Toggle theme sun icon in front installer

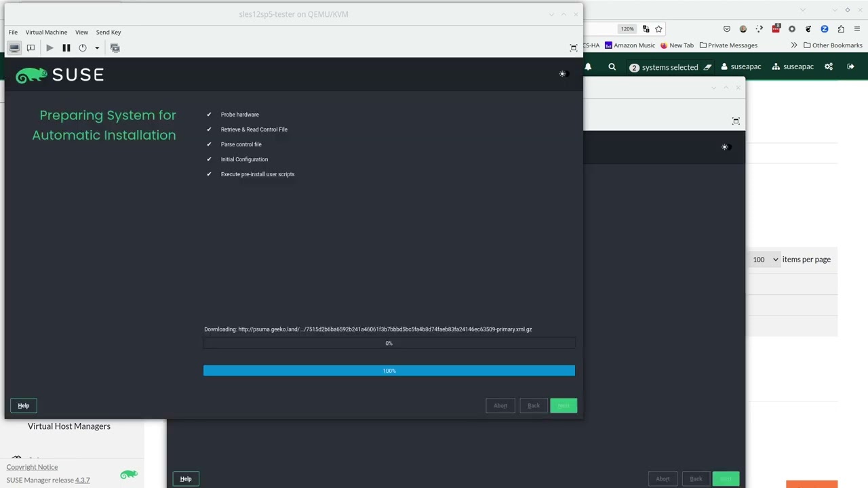pyautogui.click(x=562, y=73)
